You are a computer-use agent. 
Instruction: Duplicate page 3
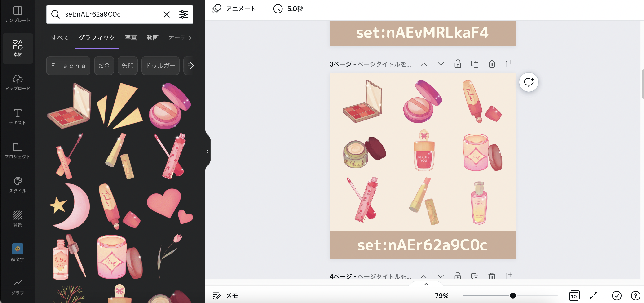pyautogui.click(x=475, y=64)
